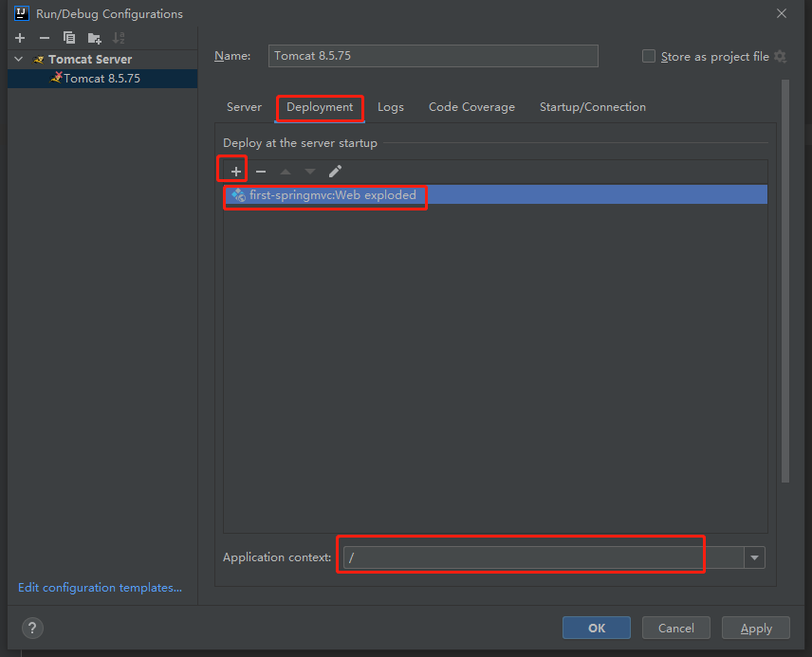Add a deployment artifact with plus
This screenshot has width=812, height=657.
pos(235,172)
